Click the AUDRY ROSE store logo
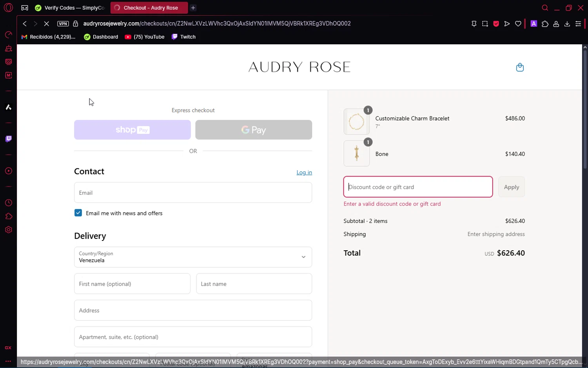The height and width of the screenshot is (368, 588). [299, 67]
